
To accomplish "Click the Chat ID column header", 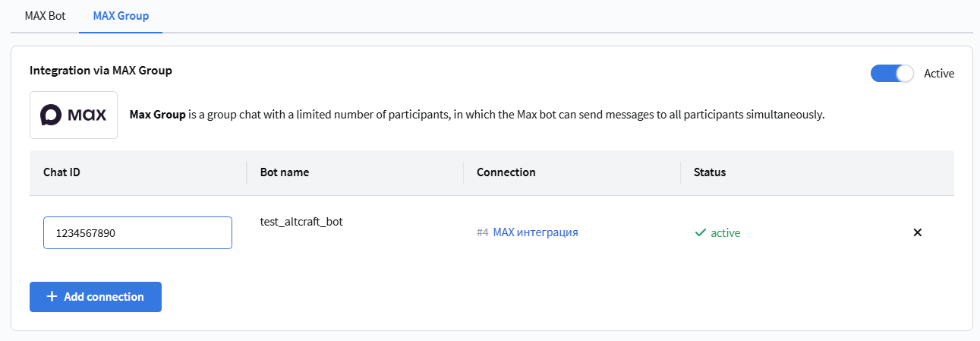I will pos(61,172).
